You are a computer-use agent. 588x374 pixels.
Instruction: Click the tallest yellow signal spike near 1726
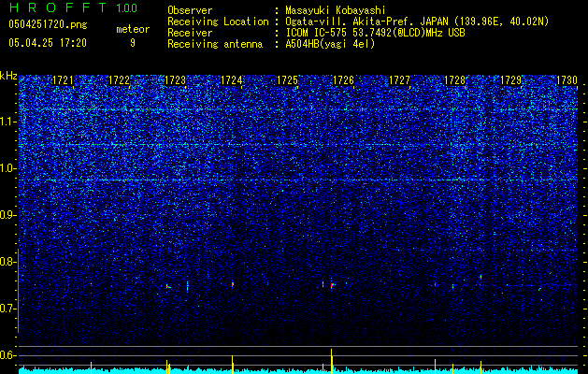click(x=332, y=361)
